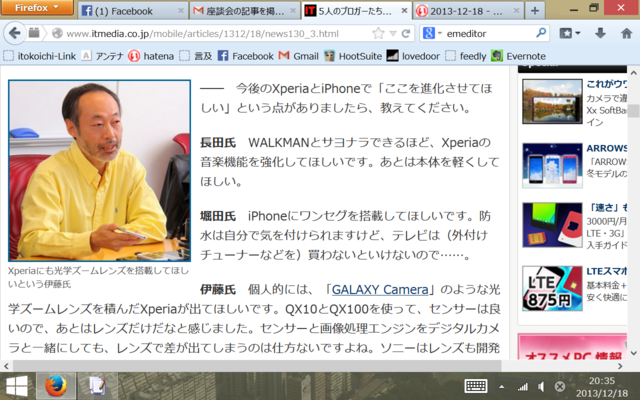
Task: Open the notepad app taskbar icon
Action: (x=98, y=386)
